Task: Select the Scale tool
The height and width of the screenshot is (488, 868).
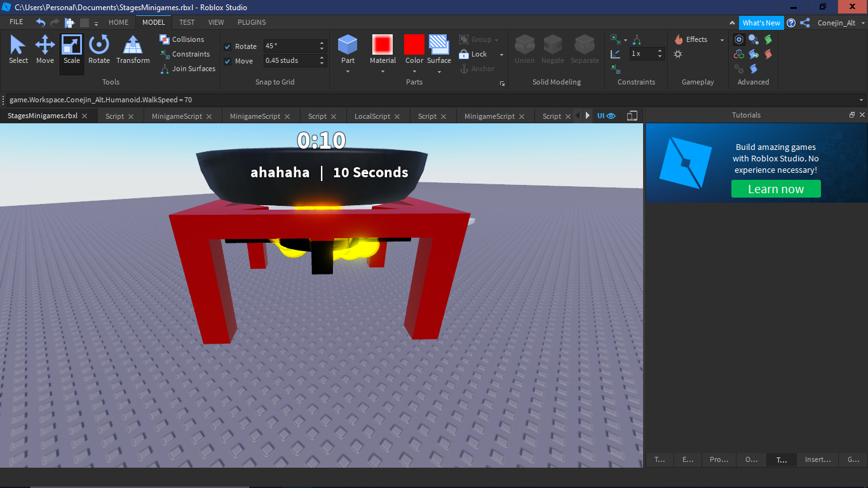Action: (x=72, y=50)
